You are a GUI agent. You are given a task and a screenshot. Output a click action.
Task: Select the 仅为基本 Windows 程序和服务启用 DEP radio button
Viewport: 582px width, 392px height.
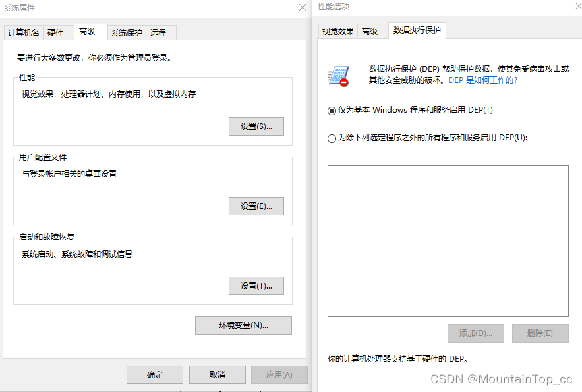[x=332, y=110]
